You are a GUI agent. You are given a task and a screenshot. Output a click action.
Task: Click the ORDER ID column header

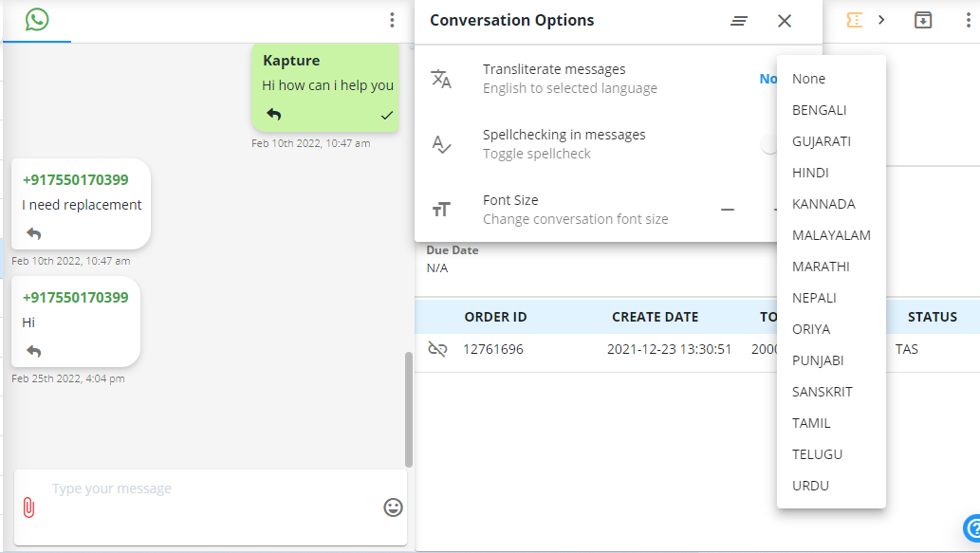point(495,317)
